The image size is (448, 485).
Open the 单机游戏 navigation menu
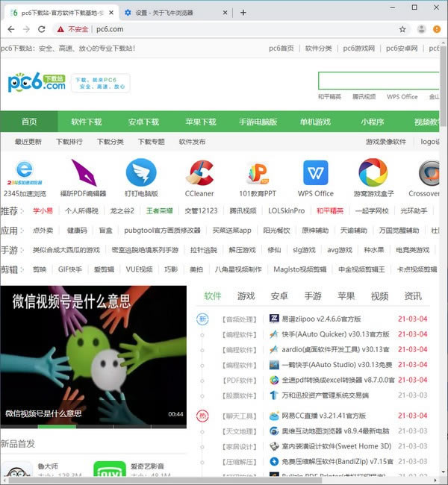(315, 122)
